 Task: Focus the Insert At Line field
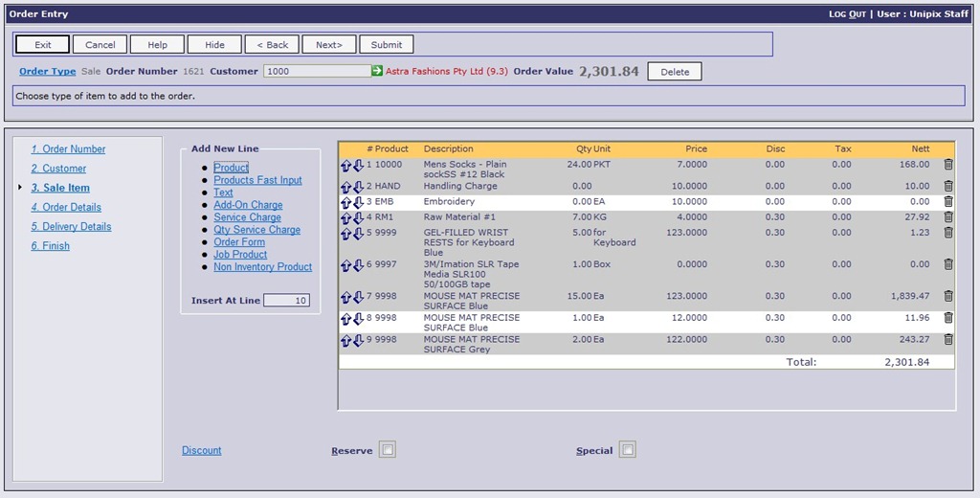(286, 301)
